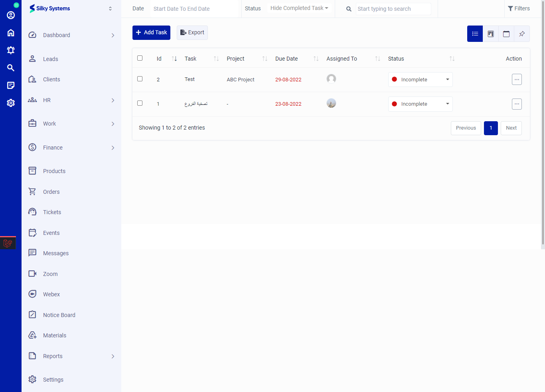The height and width of the screenshot is (392, 545).
Task: Click the Add Task button
Action: [x=151, y=33]
